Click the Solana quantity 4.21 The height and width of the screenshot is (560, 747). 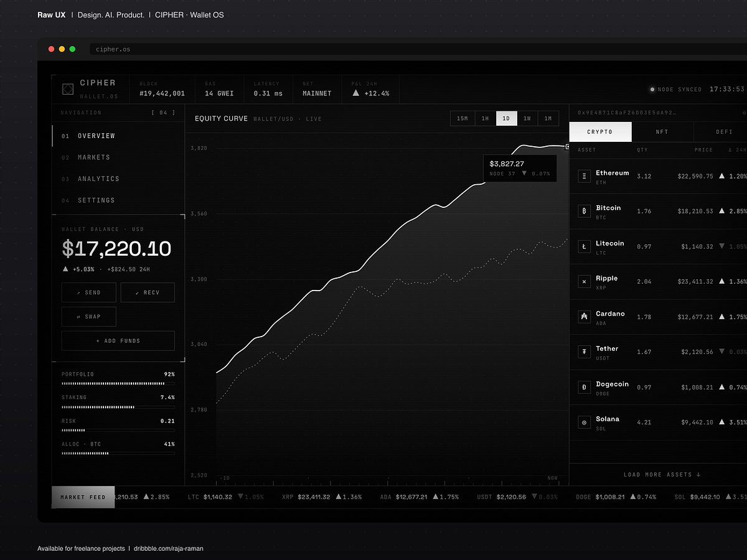click(x=644, y=422)
